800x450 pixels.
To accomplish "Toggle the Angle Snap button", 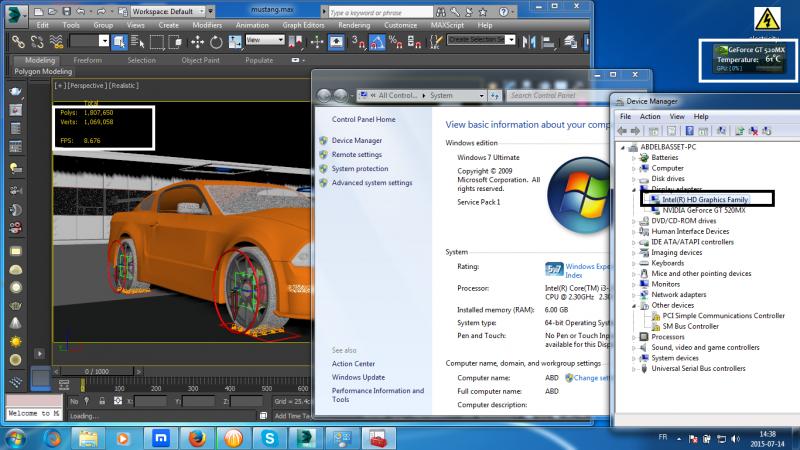I will pos(378,41).
